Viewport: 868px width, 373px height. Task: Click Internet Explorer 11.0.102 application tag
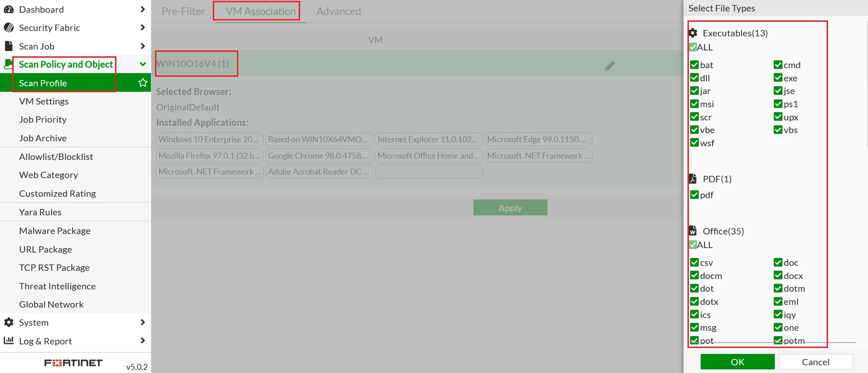point(429,139)
